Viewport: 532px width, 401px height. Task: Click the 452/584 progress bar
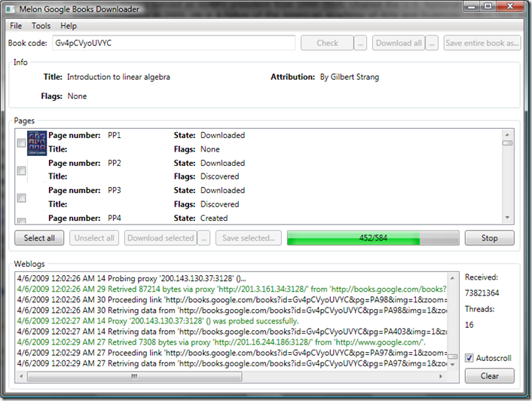[373, 238]
